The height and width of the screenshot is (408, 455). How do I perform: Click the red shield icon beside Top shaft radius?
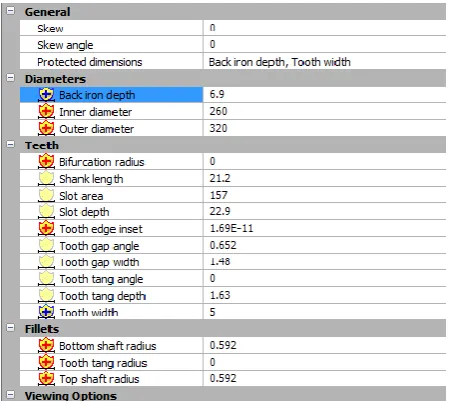(x=46, y=379)
